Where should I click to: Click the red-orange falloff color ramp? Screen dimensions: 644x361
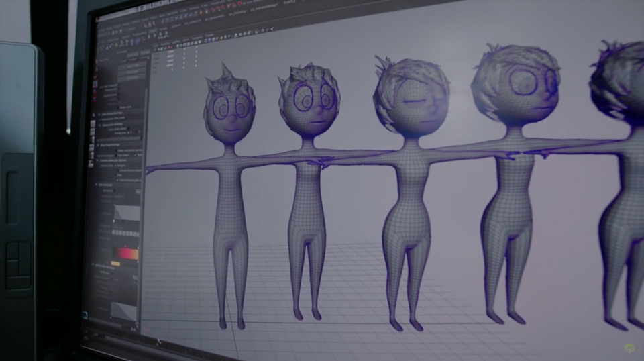click(x=125, y=254)
